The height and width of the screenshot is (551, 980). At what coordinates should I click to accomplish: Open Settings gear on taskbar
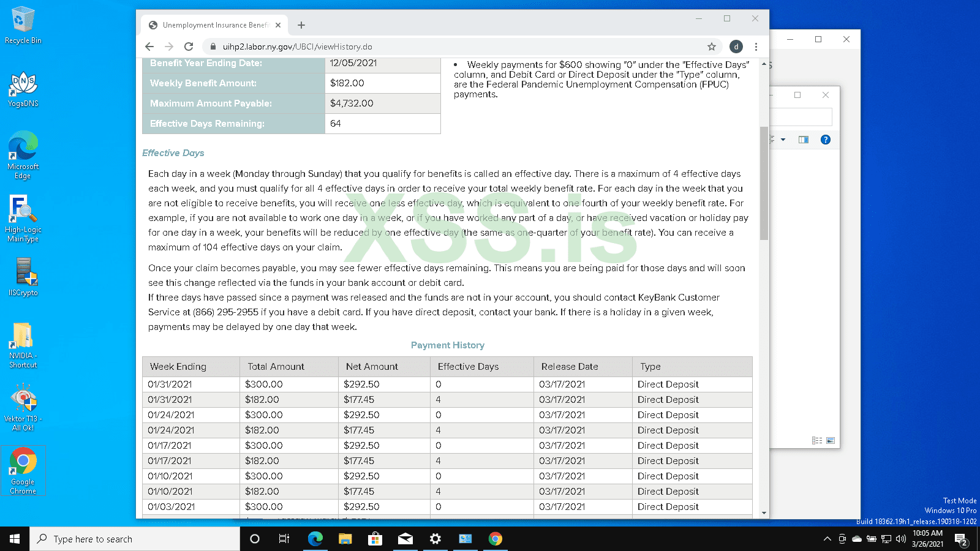tap(435, 539)
